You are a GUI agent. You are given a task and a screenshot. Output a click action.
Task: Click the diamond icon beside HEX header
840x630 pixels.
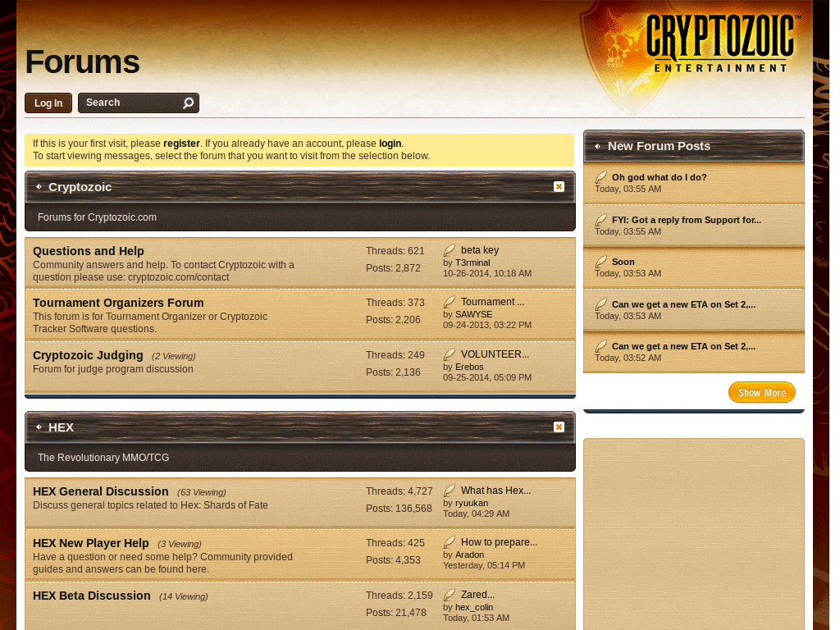tap(39, 427)
